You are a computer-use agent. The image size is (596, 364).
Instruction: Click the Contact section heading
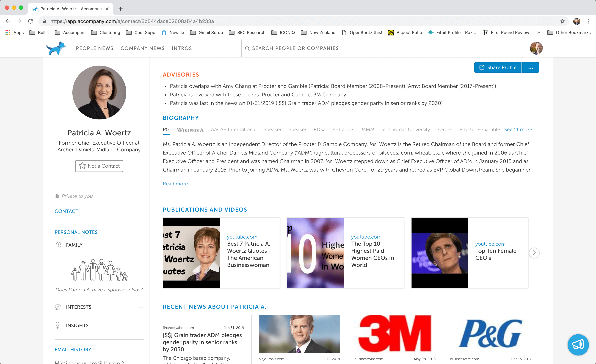coord(67,211)
